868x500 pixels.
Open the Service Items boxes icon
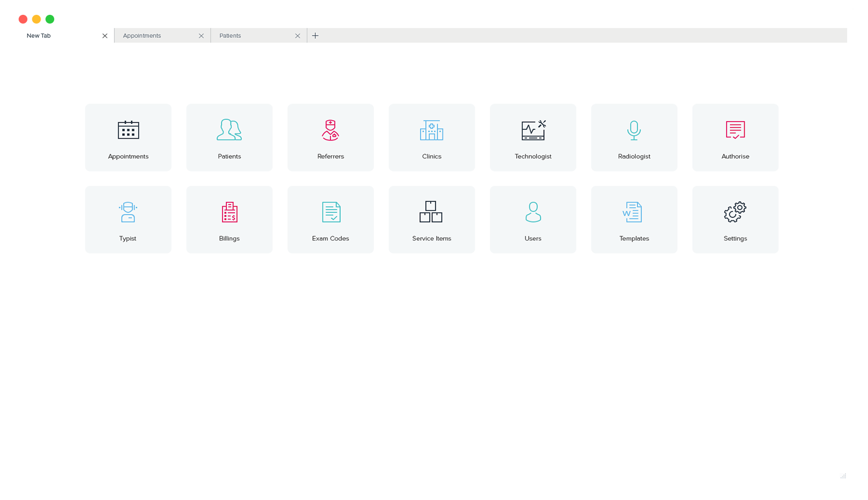pos(431,212)
